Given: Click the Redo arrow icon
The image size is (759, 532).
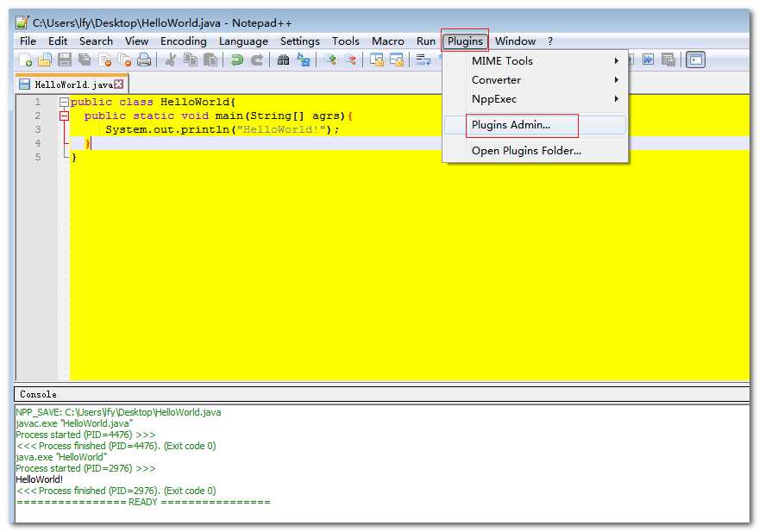Looking at the screenshot, I should tap(256, 60).
